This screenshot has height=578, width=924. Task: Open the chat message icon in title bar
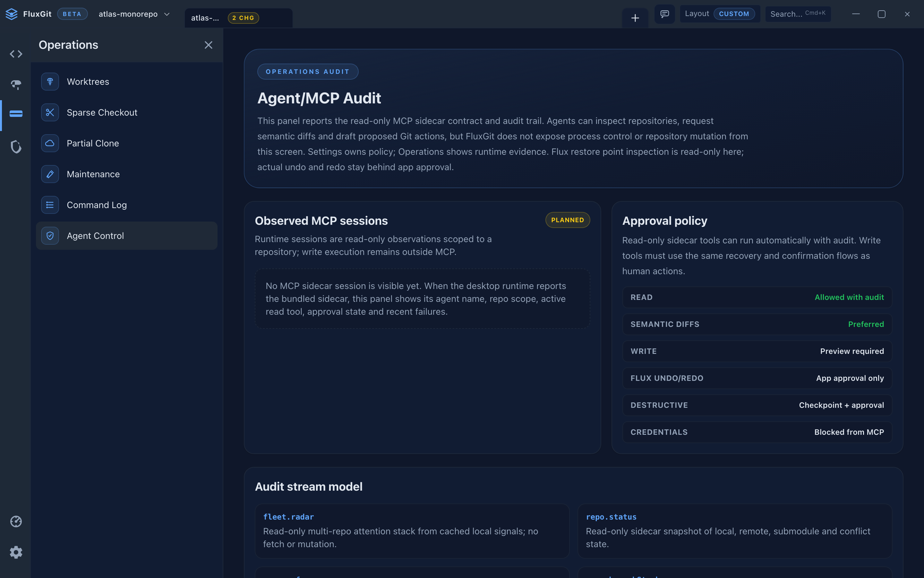665,14
